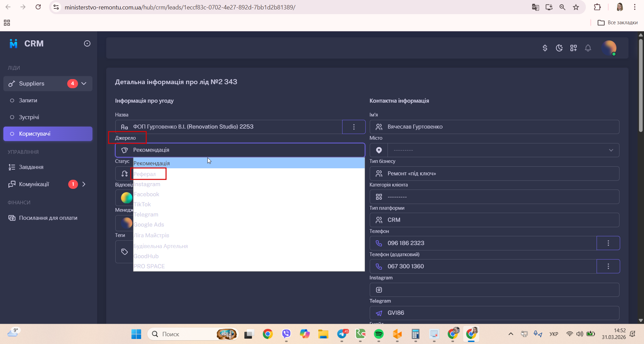Viewport: 644px width, 344px height.
Task: Open Посилання для оплати in the sidebar
Action: (48, 218)
